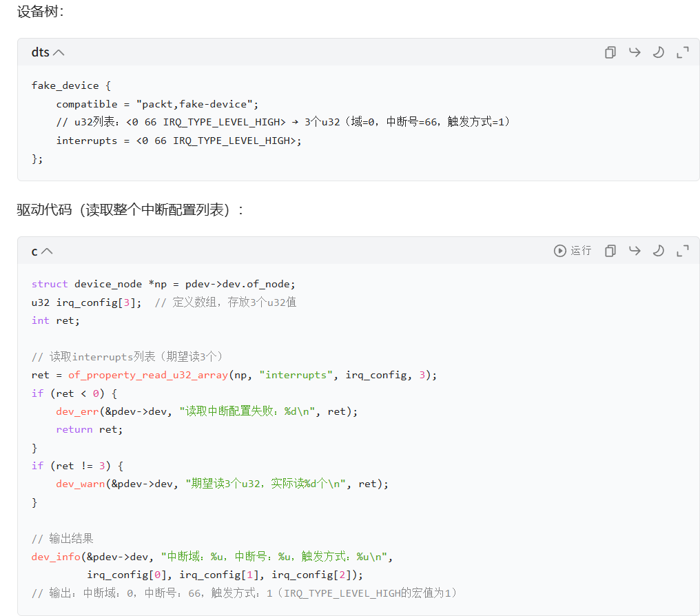The height and width of the screenshot is (616, 700).
Task: Toggle line wrap in dts block
Action: click(x=635, y=52)
